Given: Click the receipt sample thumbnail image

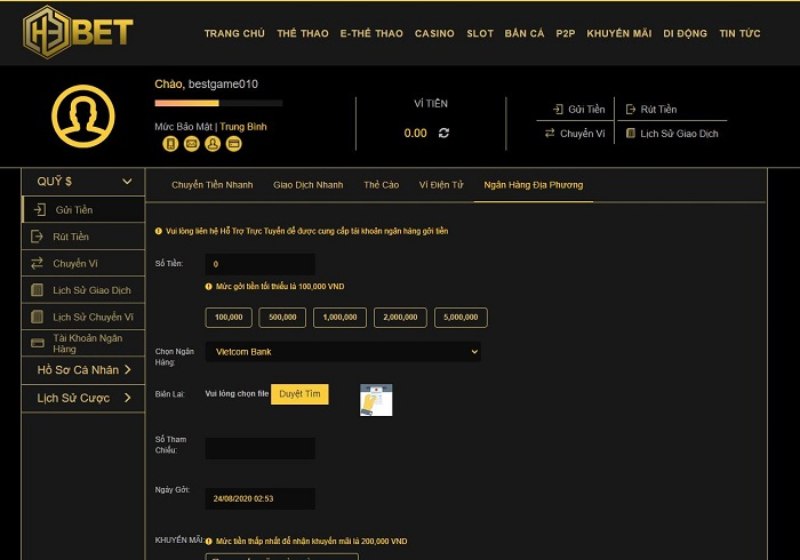Looking at the screenshot, I should coord(376,400).
